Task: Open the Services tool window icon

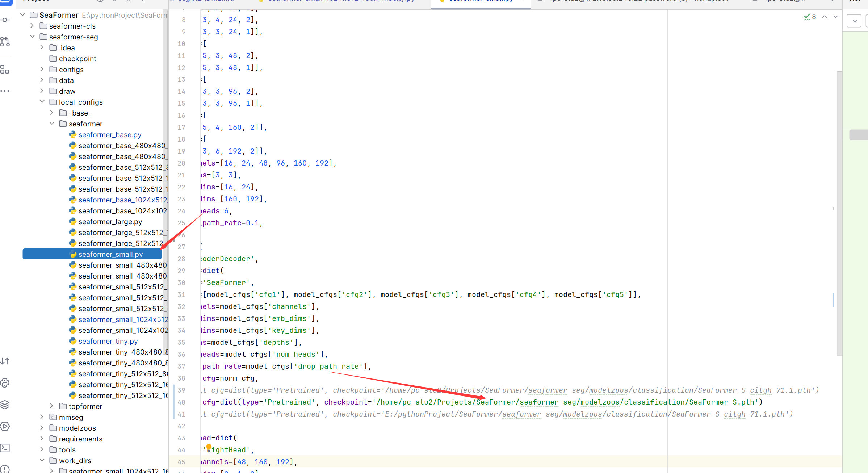Action: coord(5,426)
